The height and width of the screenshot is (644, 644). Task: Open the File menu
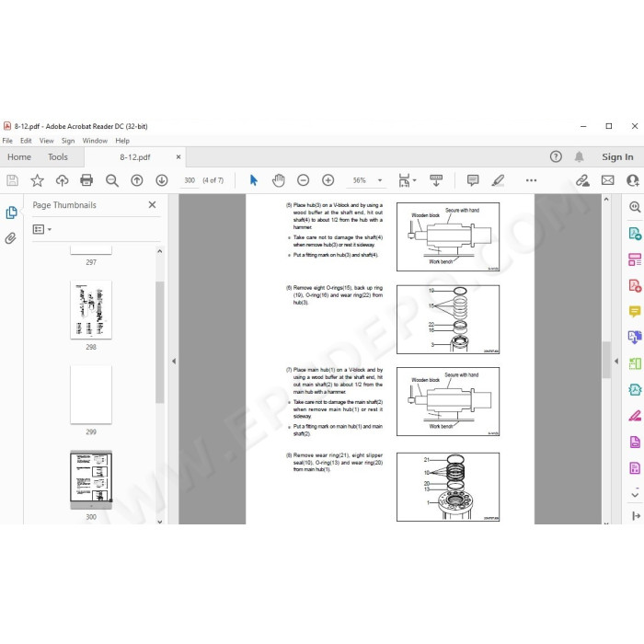pyautogui.click(x=7, y=141)
